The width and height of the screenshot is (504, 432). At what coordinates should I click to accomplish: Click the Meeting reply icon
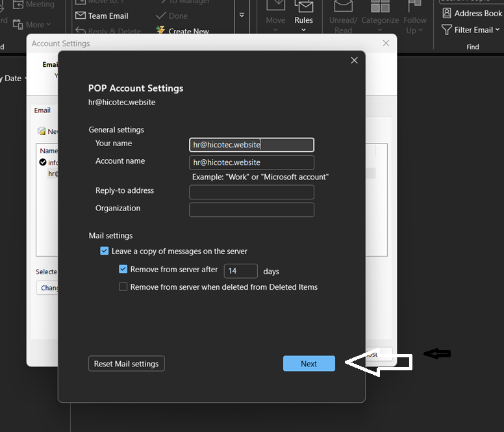[x=18, y=4]
